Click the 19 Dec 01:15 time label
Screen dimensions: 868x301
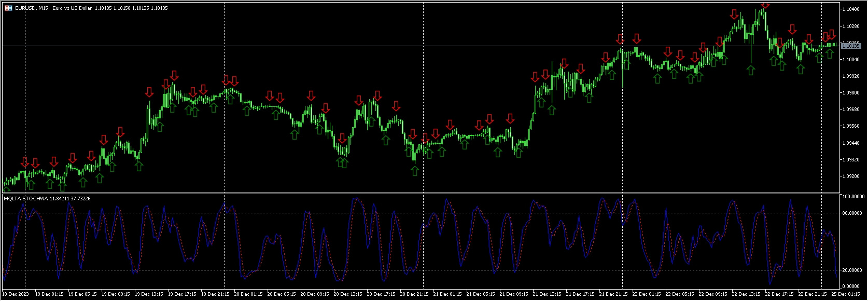(x=49, y=294)
